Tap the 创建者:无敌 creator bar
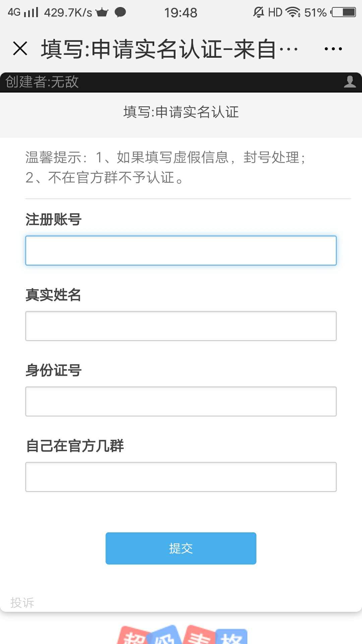The height and width of the screenshot is (644, 362). tap(181, 82)
